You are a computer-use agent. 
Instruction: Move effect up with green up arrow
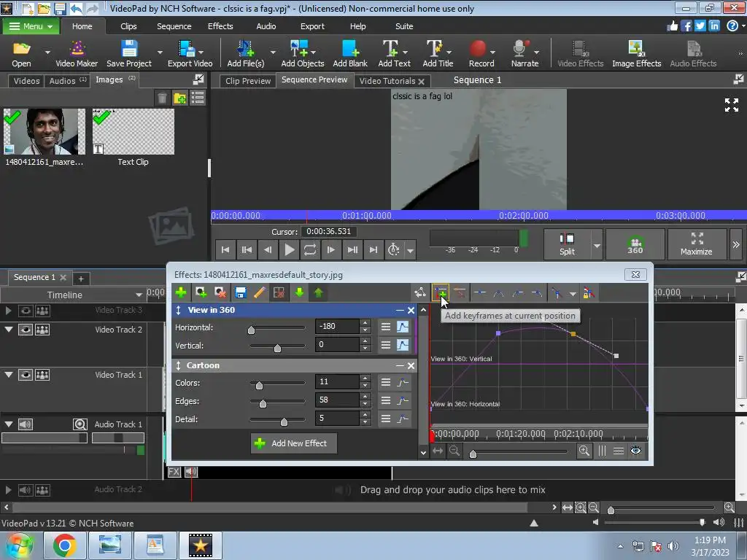tap(319, 292)
